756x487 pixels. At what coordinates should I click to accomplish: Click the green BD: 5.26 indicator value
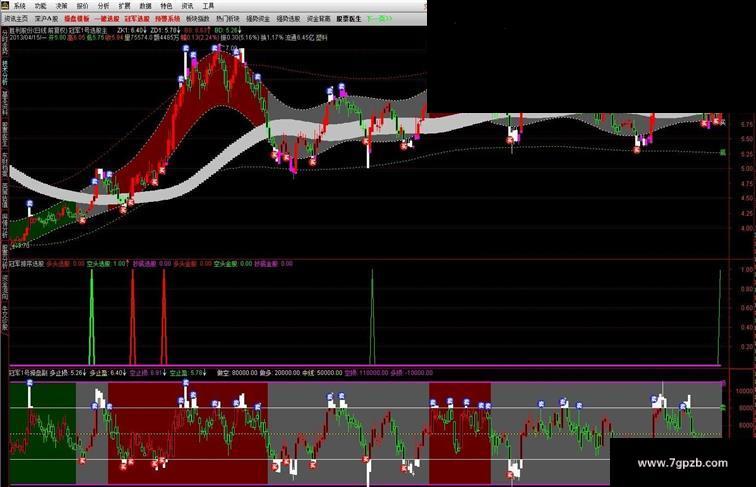[229, 30]
